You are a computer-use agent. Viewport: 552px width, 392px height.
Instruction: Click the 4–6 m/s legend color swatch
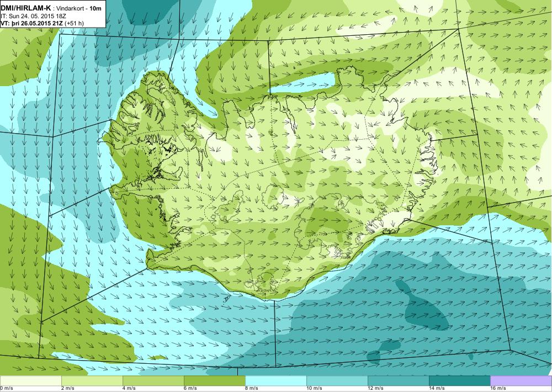pyautogui.click(x=153, y=381)
